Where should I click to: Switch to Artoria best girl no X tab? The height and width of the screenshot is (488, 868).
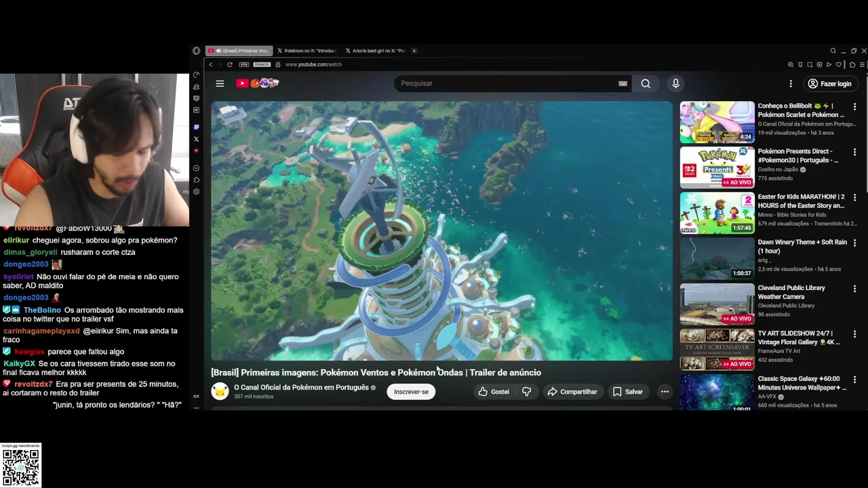click(375, 51)
